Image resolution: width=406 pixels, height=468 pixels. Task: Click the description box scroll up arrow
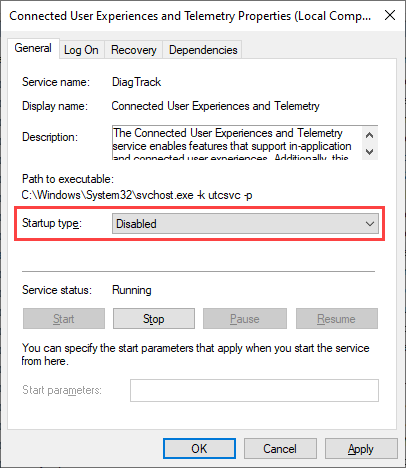coord(369,135)
